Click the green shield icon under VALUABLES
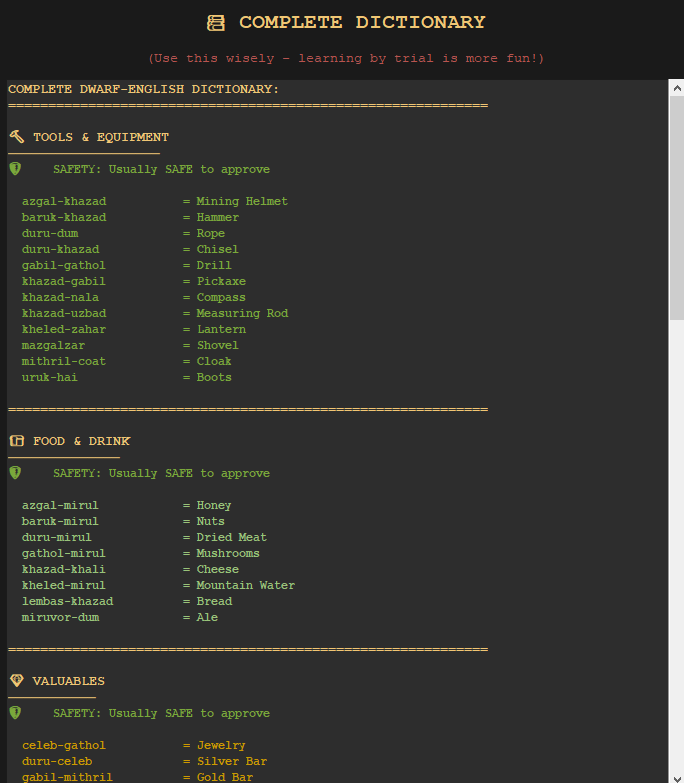The height and width of the screenshot is (783, 684). tap(15, 713)
